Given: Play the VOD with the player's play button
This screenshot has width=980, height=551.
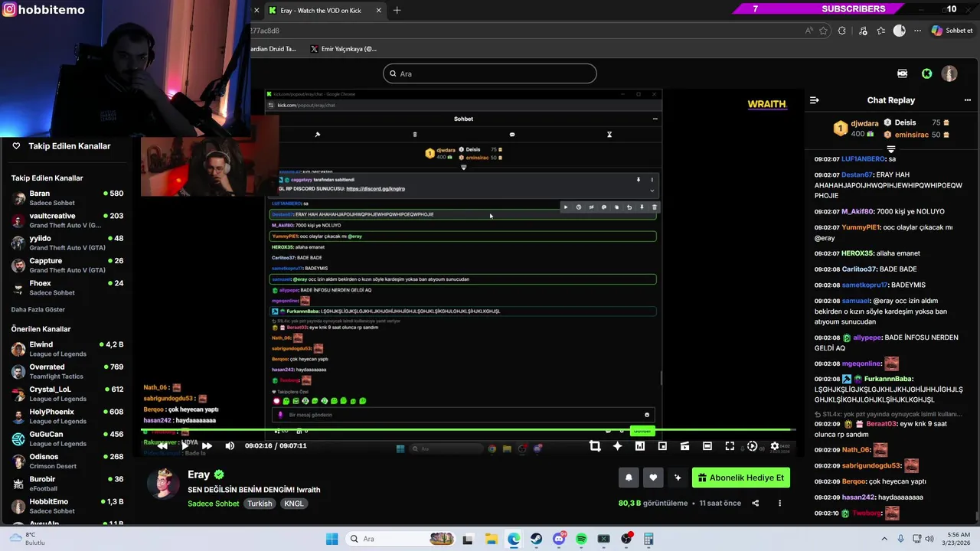Looking at the screenshot, I should (x=185, y=445).
